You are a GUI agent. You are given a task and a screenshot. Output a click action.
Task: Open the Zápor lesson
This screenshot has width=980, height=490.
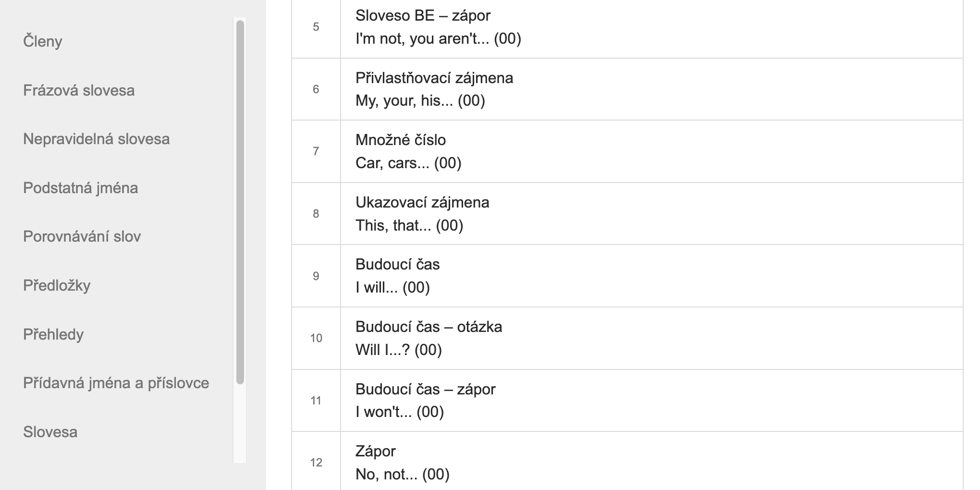(375, 451)
